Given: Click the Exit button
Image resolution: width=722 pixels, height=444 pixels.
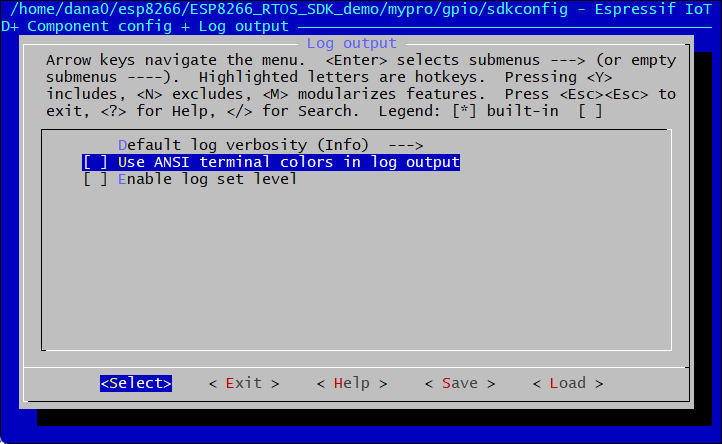Looking at the screenshot, I should 244,383.
